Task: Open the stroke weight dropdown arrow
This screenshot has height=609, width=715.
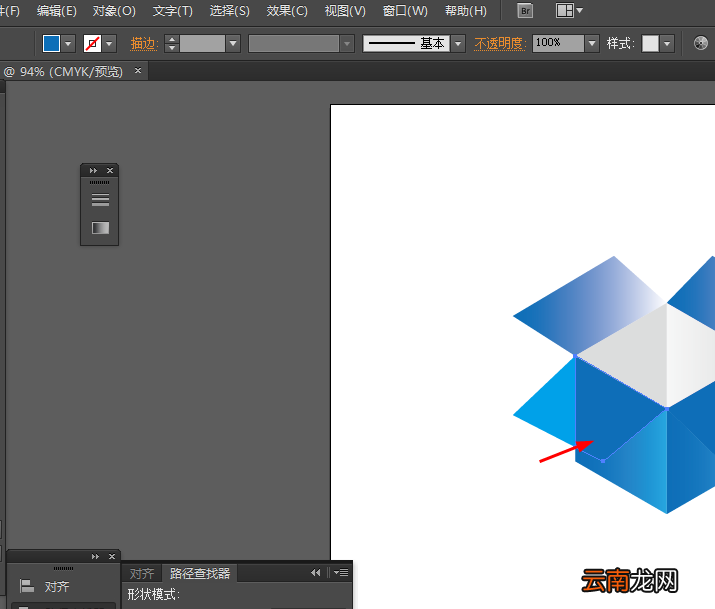Action: pos(233,44)
